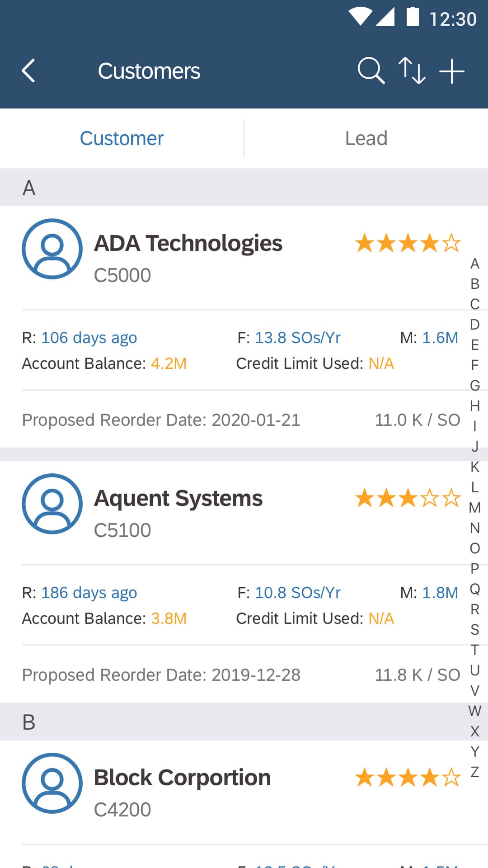Tap the 10.8 SOs/Yr frequency value
Viewport: 488px width, 868px height.
click(x=298, y=593)
